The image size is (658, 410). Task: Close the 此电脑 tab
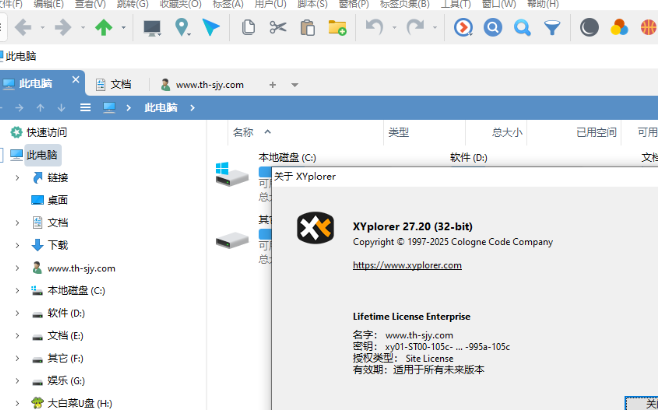[76, 80]
